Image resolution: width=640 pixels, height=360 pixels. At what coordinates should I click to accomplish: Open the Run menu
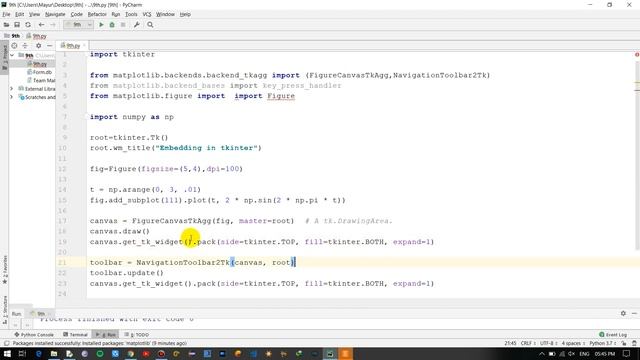tap(116, 14)
